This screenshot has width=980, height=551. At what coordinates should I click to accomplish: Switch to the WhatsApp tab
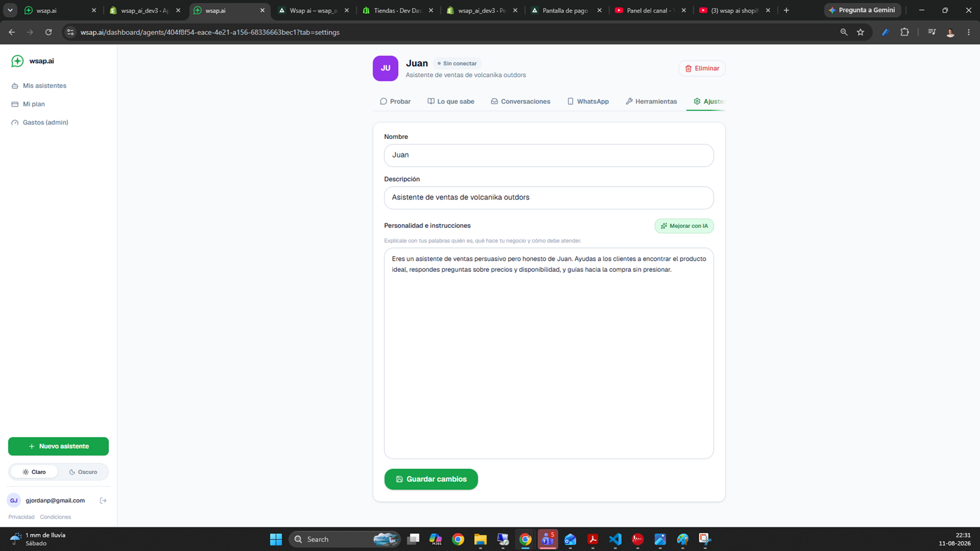[x=588, y=102]
